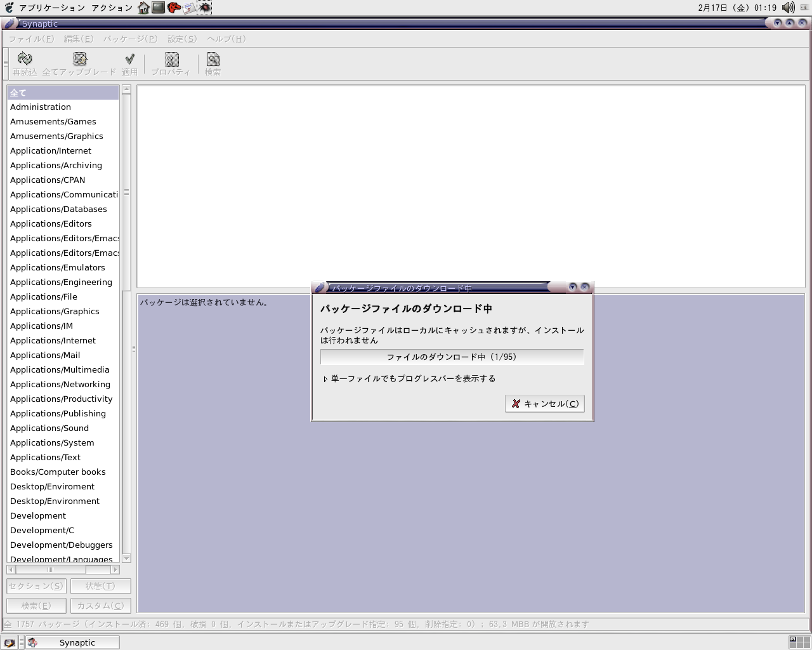The height and width of the screenshot is (650, 812).
Task: Cancel the download with キャンセル button
Action: [x=544, y=404]
